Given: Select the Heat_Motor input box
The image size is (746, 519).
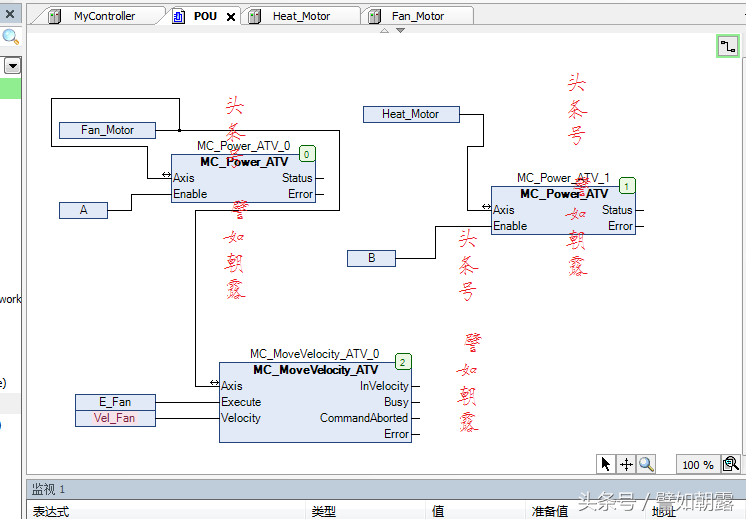Looking at the screenshot, I should coord(411,114).
